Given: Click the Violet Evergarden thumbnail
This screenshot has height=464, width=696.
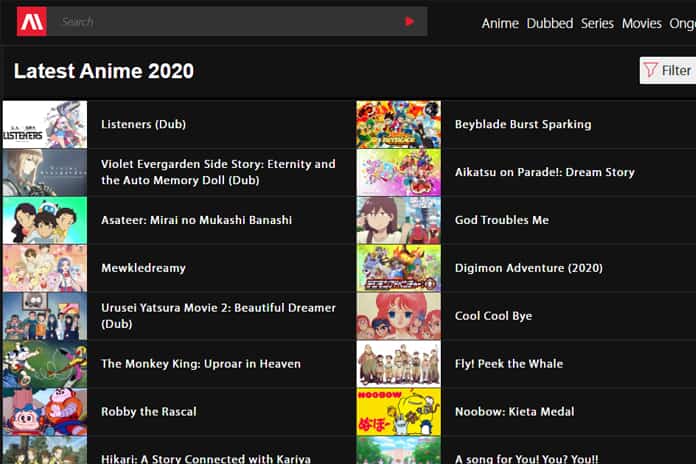Looking at the screenshot, I should pyautogui.click(x=45, y=172).
